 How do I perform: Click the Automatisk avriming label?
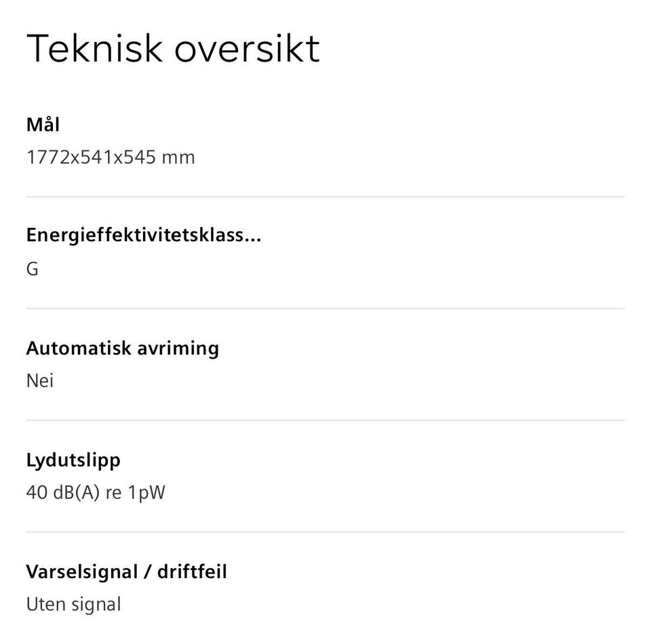(123, 348)
